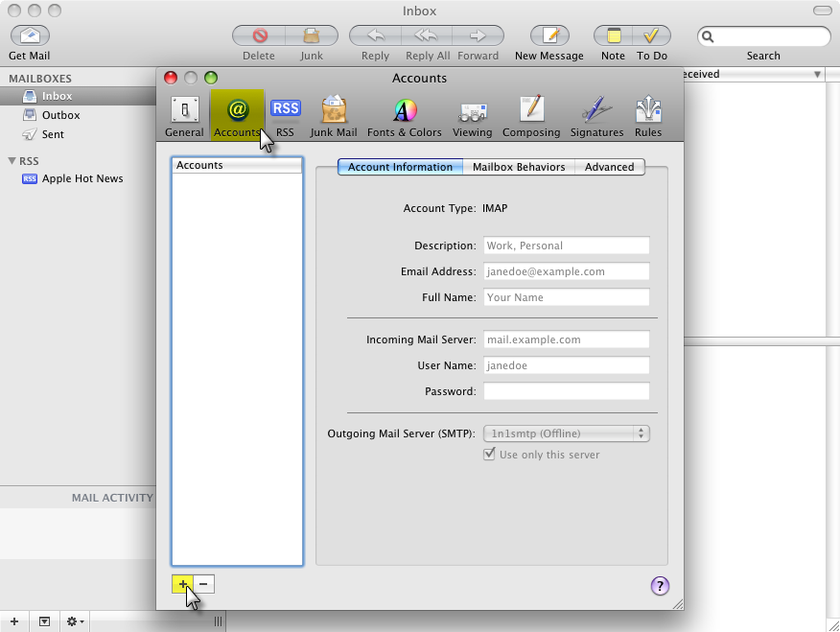840x632 pixels.
Task: Open the General preferences pane
Action: (x=184, y=116)
